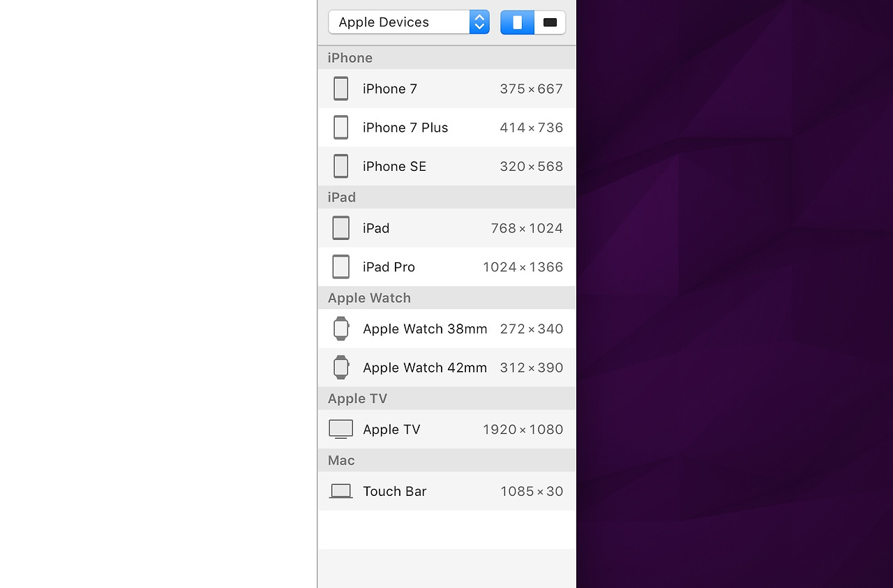Click the 1024×1366 size value
Screen dimensions: 893x588
click(523, 267)
